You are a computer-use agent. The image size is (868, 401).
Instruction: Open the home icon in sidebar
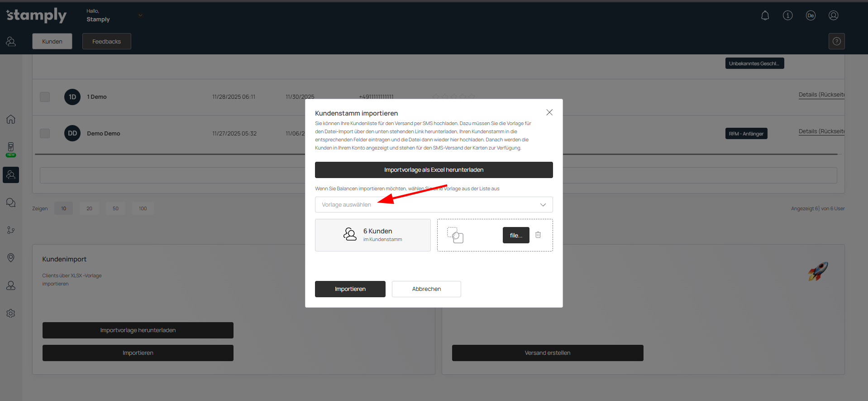tap(11, 119)
